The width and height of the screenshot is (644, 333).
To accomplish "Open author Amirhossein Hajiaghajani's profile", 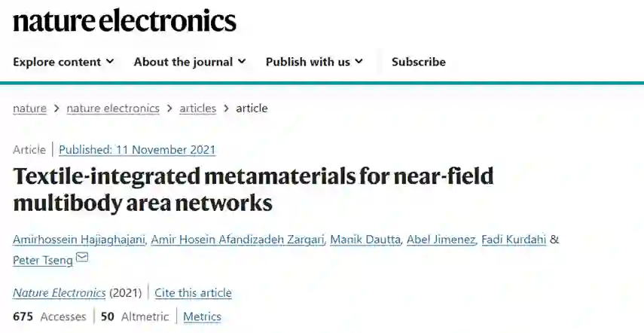I will [78, 240].
